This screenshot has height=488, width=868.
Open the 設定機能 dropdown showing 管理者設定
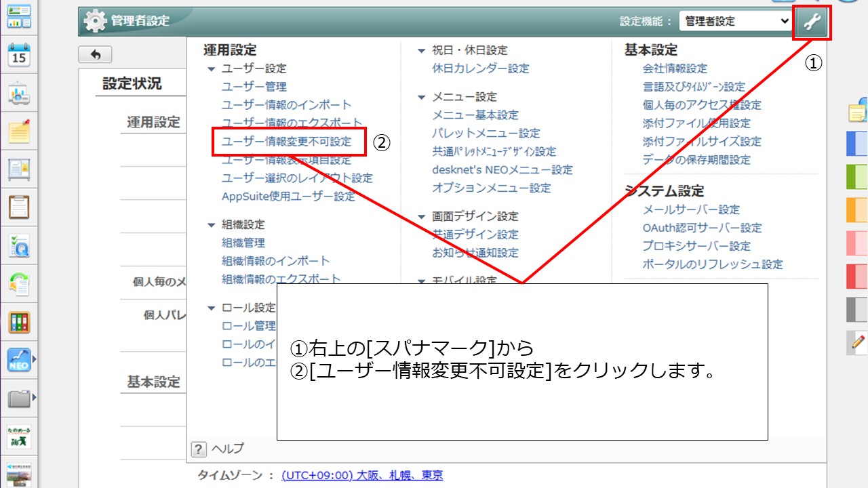pyautogui.click(x=736, y=21)
